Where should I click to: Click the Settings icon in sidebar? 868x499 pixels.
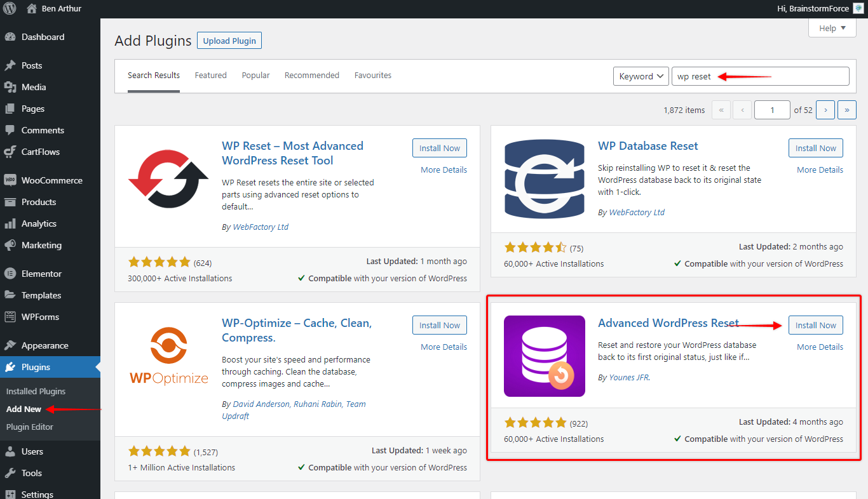10,494
